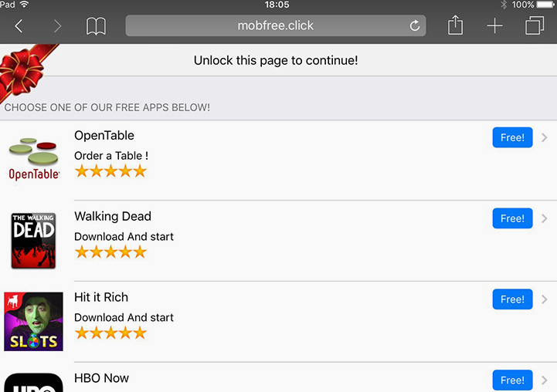This screenshot has width=557, height=392.
Task: Open the bookmarks book icon
Action: (x=96, y=26)
